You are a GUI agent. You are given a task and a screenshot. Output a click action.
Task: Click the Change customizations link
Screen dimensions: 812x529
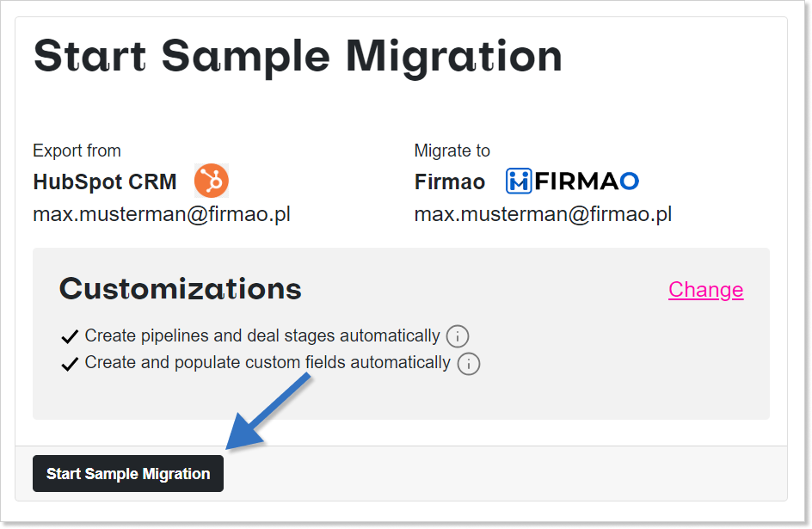[x=706, y=289]
